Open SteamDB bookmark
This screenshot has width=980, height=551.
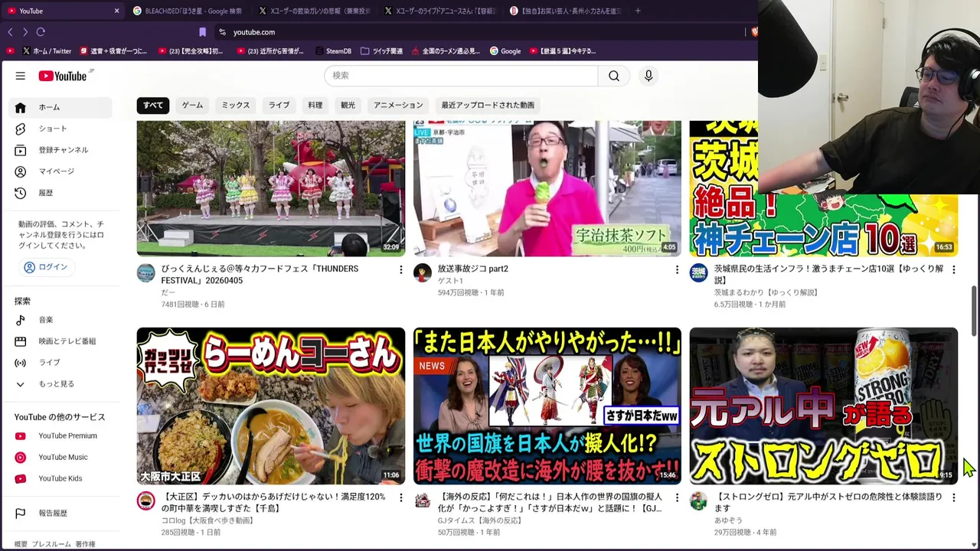tap(333, 51)
